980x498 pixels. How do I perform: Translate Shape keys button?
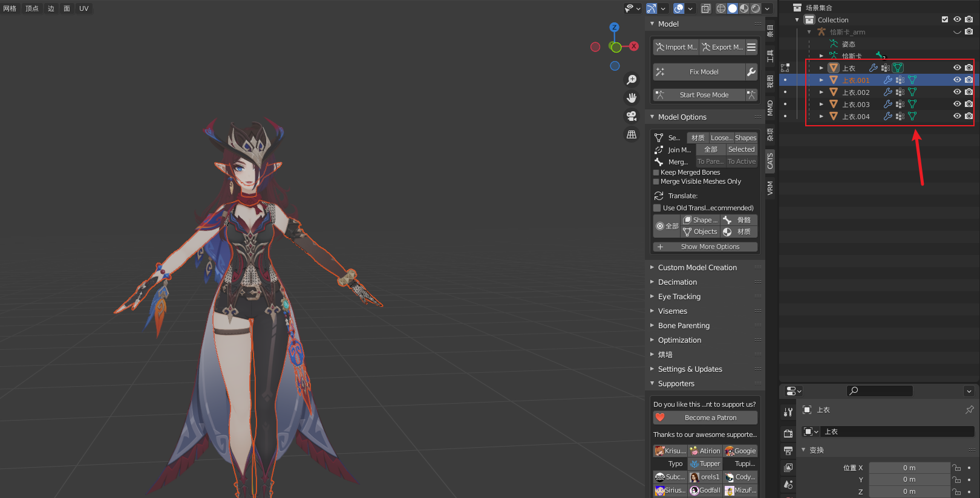click(x=701, y=220)
